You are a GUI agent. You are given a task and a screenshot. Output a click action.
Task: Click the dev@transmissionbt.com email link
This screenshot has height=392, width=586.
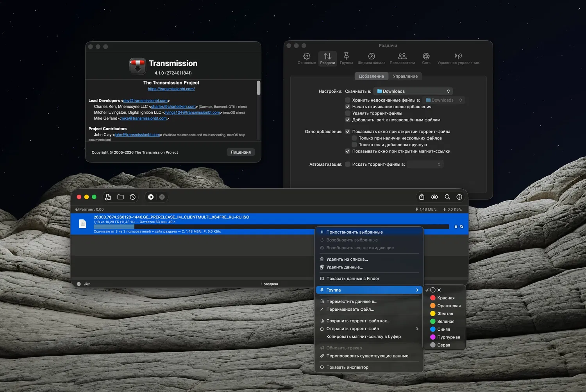click(x=145, y=101)
